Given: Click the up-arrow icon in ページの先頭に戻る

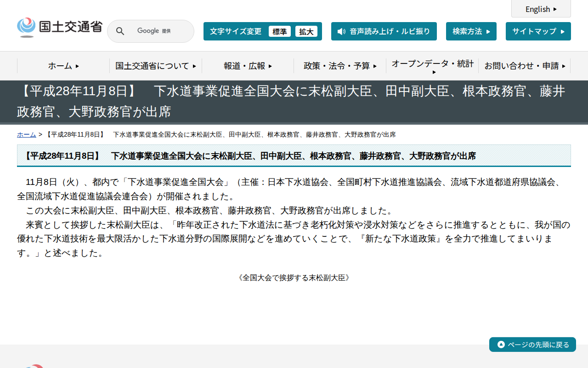Looking at the screenshot, I should point(500,344).
